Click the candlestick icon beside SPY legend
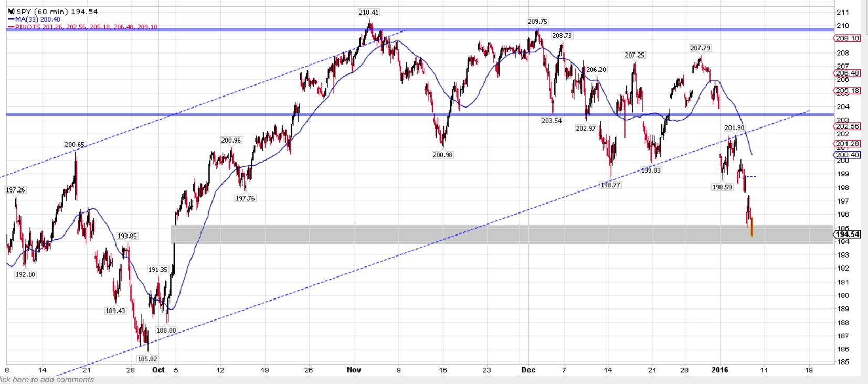868x384 pixels. click(x=11, y=11)
